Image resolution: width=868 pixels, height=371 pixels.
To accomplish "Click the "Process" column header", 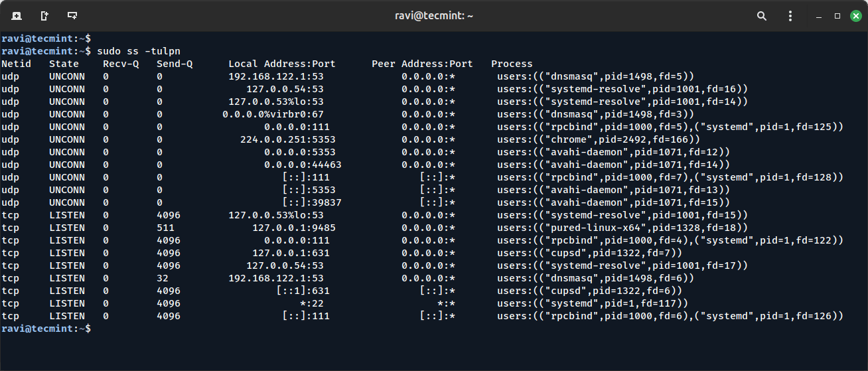I will (512, 64).
